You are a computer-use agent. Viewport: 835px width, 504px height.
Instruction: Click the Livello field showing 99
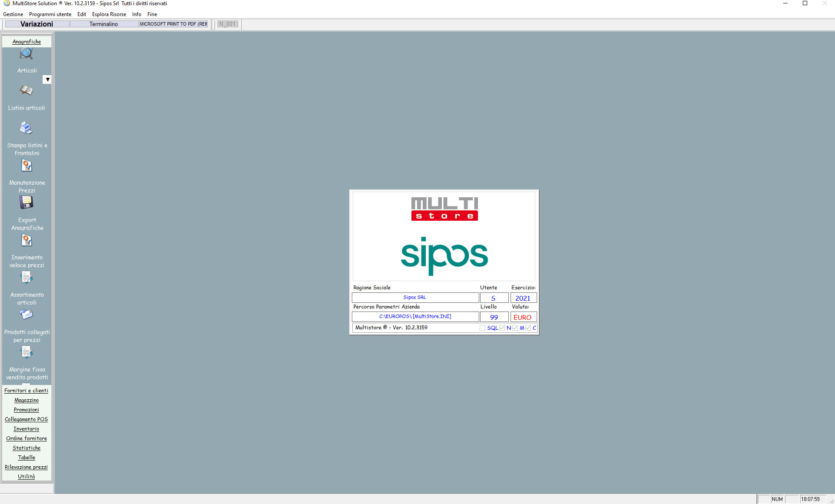[494, 317]
